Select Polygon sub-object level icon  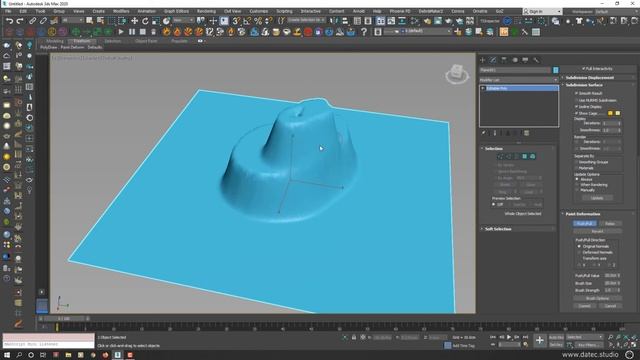tap(524, 156)
